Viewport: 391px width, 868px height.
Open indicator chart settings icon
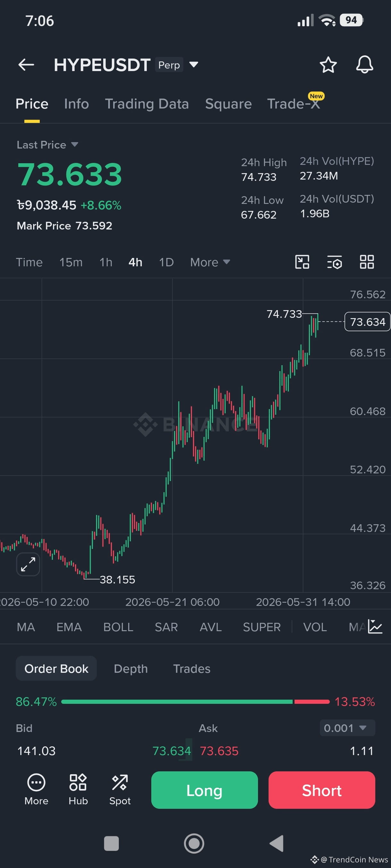click(x=375, y=627)
